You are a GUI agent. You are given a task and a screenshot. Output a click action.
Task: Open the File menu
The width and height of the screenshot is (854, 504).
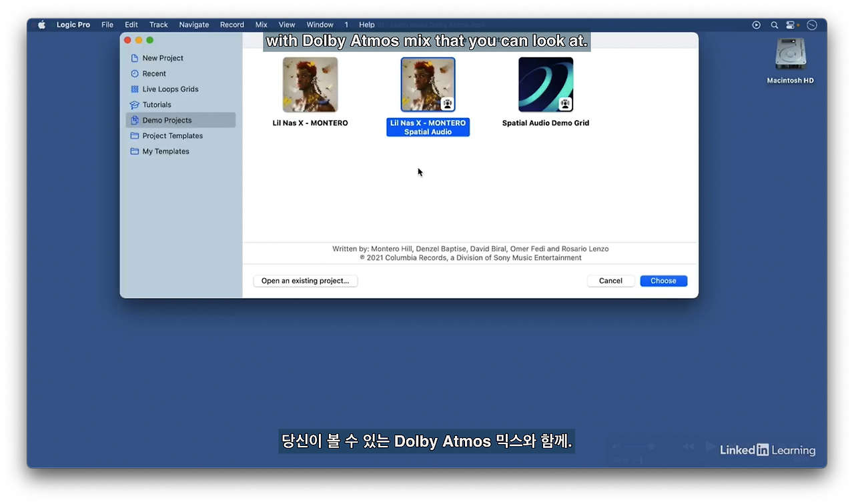[x=107, y=25]
